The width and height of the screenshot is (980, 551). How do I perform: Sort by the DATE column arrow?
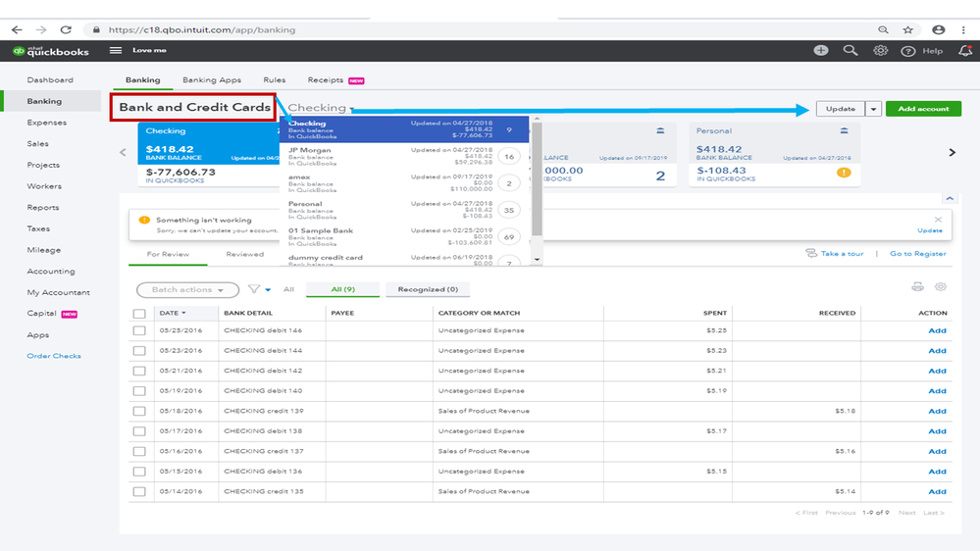coord(183,313)
